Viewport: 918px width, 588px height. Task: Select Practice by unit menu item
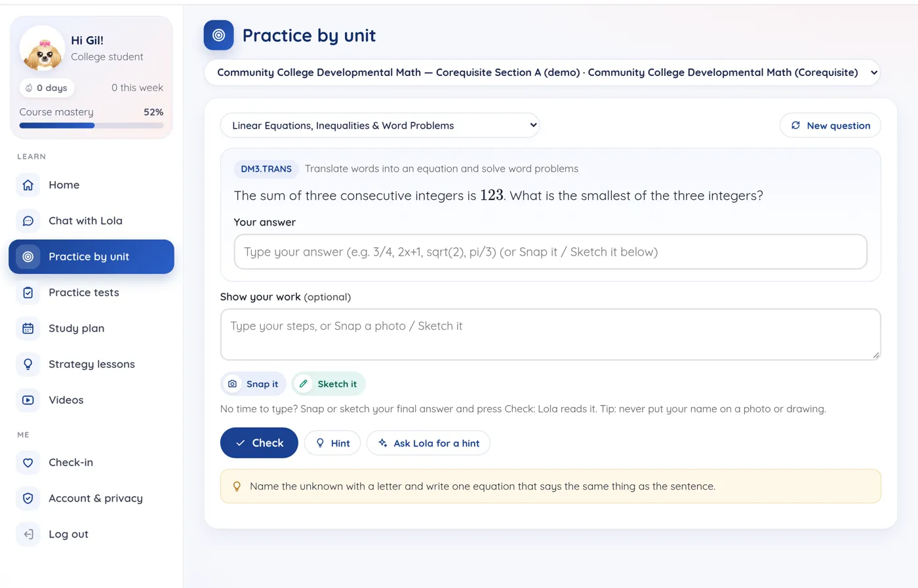point(91,256)
